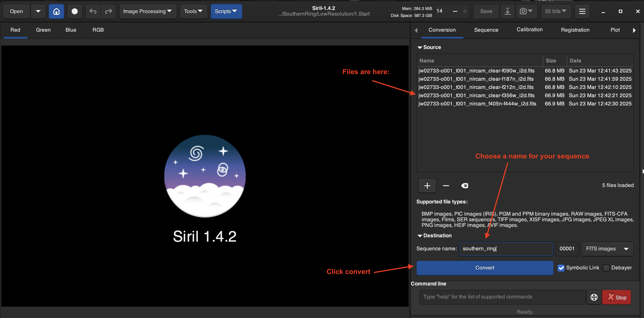
Task: Collapse the Source section expander
Action: click(420, 48)
